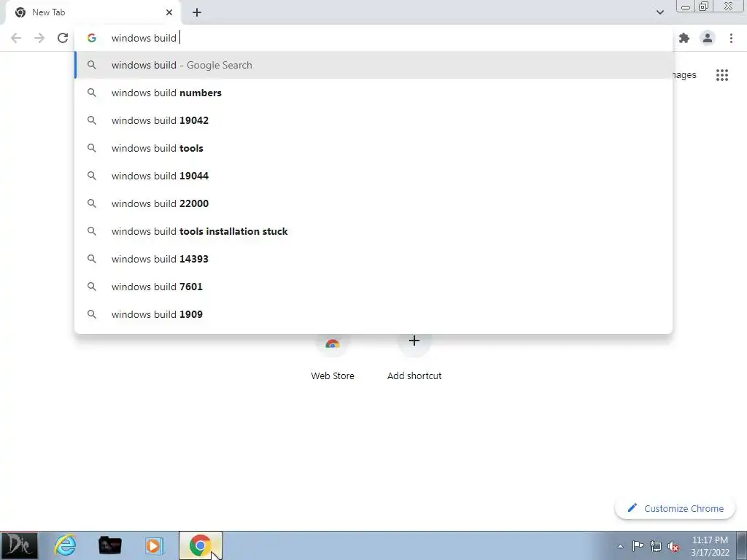
Task: Click the network tray icon
Action: click(x=656, y=546)
